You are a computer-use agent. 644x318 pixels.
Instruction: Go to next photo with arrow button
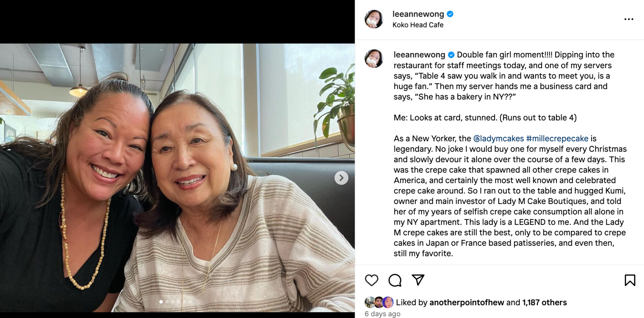click(x=341, y=178)
